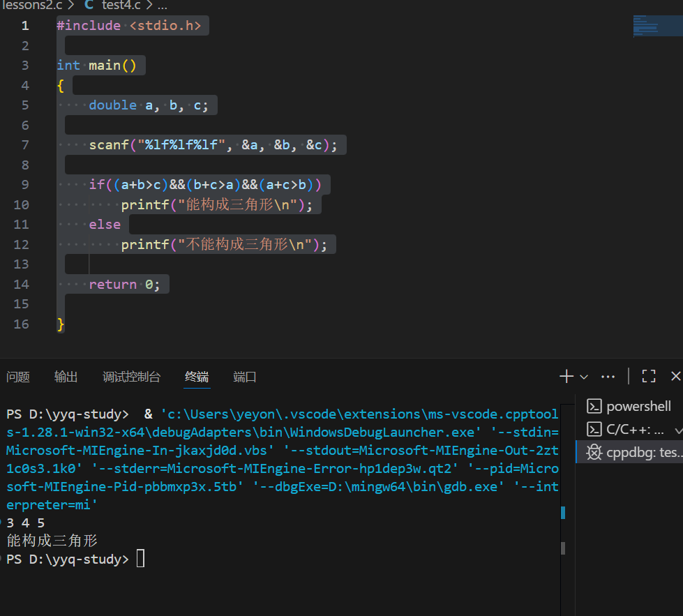Click the checkmark beside C/C++ terminal entry
The height and width of the screenshot is (616, 683).
point(678,430)
